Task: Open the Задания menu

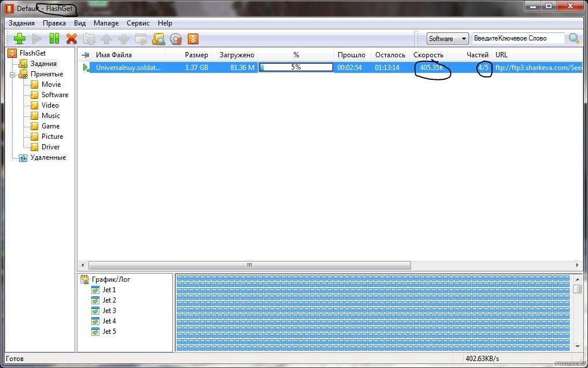Action: (21, 23)
